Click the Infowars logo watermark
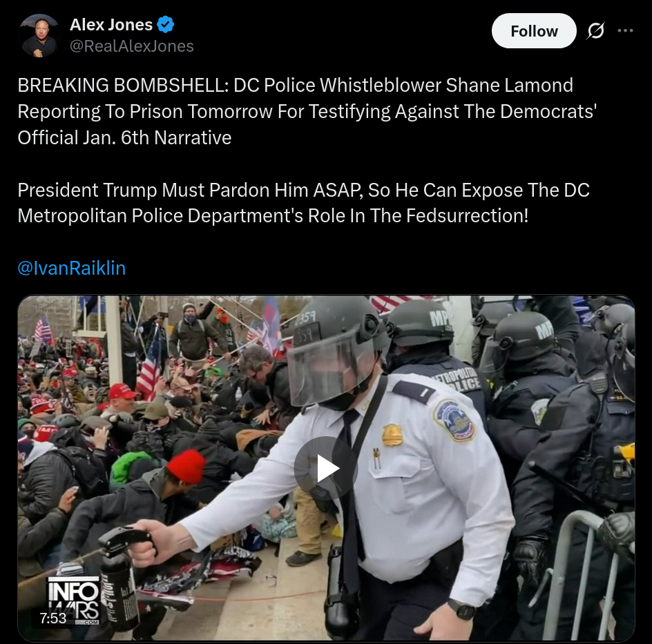652x644 pixels. tap(74, 599)
